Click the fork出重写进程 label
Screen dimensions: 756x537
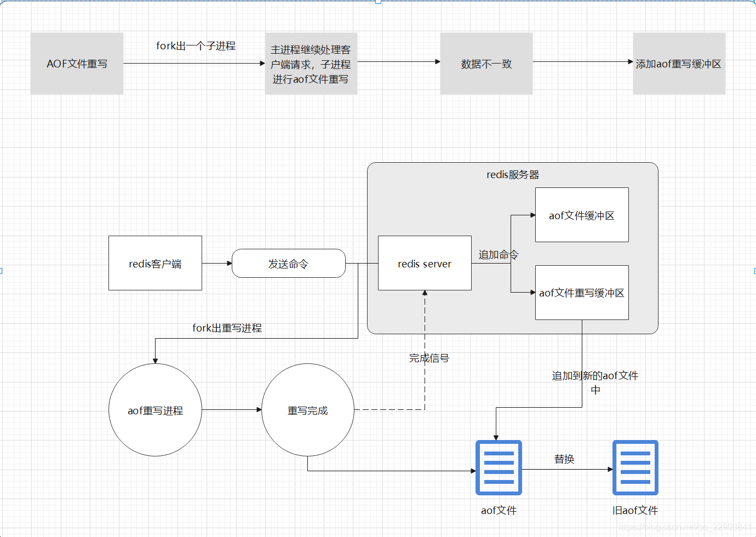tap(227, 328)
